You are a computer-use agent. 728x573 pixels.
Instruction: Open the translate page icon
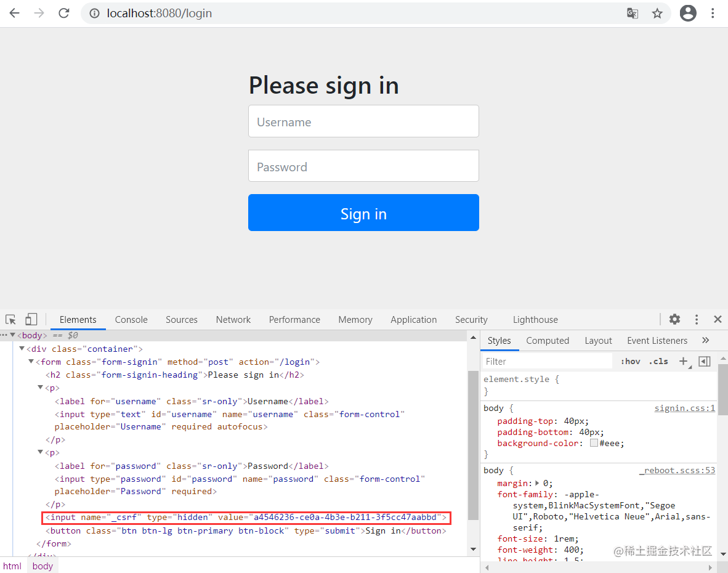pyautogui.click(x=633, y=14)
